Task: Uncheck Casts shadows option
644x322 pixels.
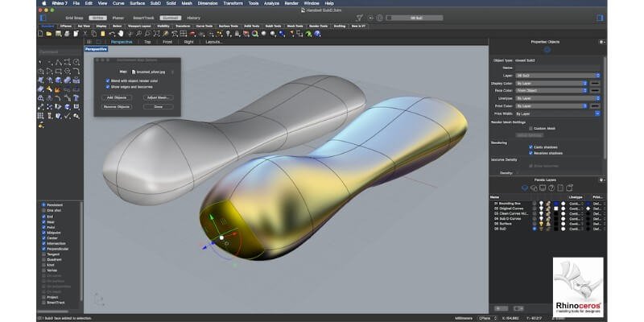Action: [530, 147]
